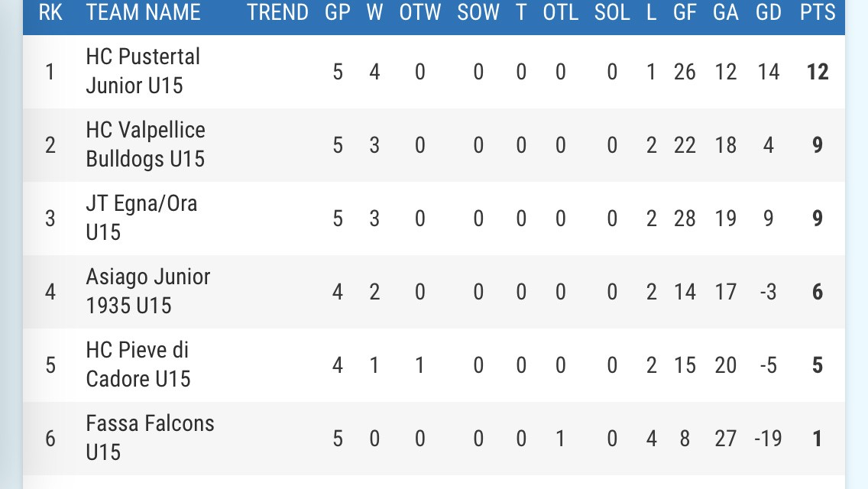This screenshot has width=868, height=489.
Task: Open HC Pustertal Junior U15 team
Action: [x=143, y=71]
